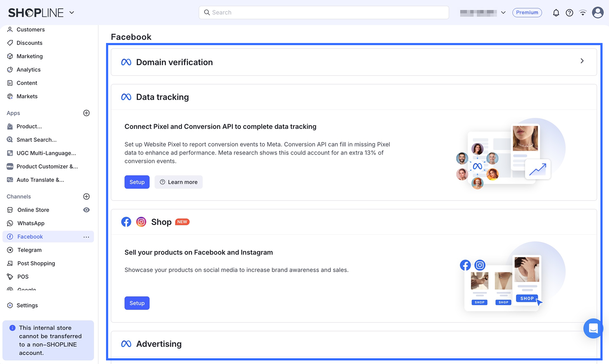Click the UGC Multi-Language app icon
Screen dimensions: 609x364
[10, 153]
